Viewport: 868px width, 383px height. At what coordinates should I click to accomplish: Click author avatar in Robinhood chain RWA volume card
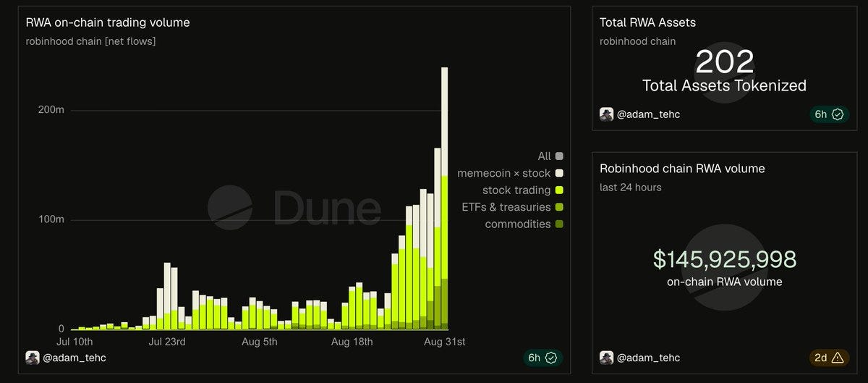(x=606, y=358)
